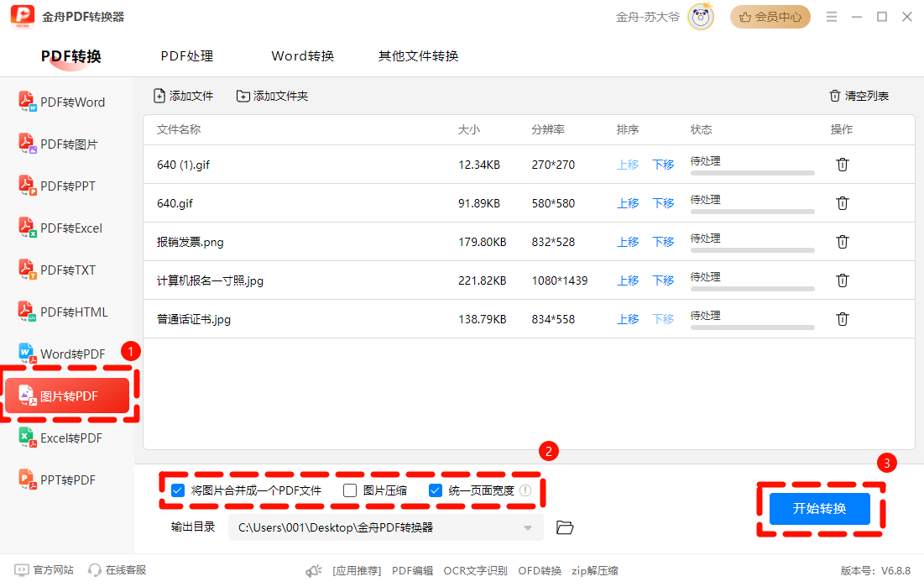Open the PDF转图片 converter
The width and height of the screenshot is (924, 587).
click(59, 144)
